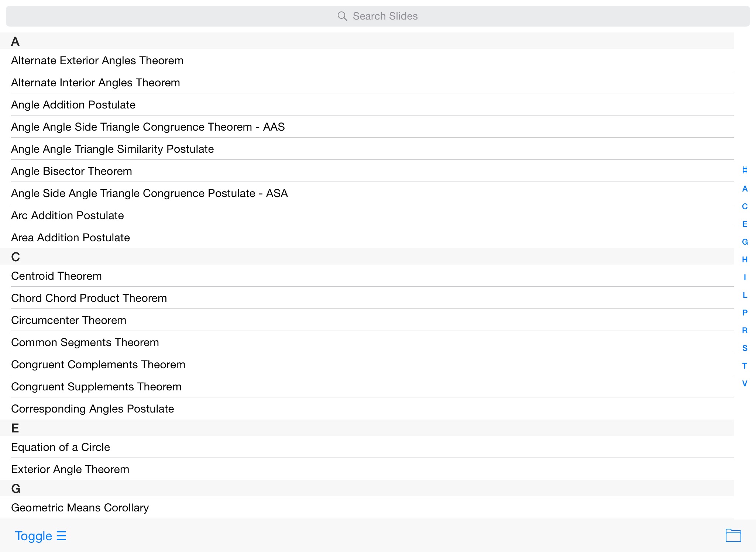
Task: Jump to letter S in index
Action: [x=745, y=348]
